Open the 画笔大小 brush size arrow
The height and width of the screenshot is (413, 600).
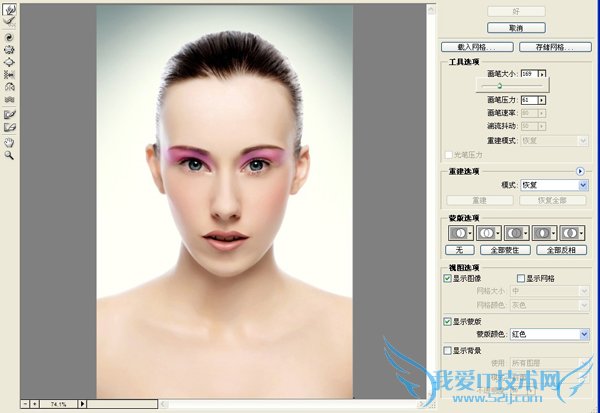(x=542, y=74)
